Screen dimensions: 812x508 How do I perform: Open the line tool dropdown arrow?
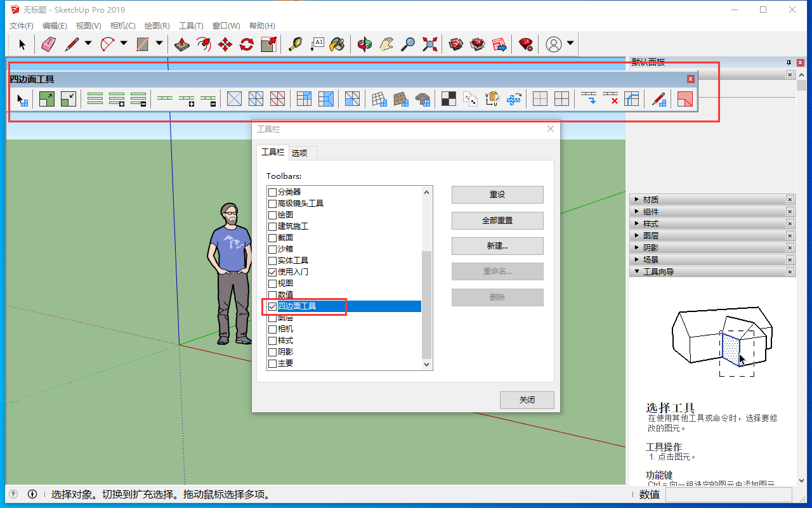(x=88, y=44)
